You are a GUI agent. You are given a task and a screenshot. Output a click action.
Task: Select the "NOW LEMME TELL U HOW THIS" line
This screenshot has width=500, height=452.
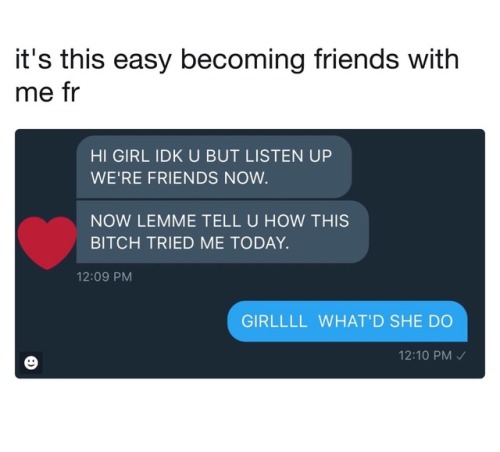coord(220,221)
